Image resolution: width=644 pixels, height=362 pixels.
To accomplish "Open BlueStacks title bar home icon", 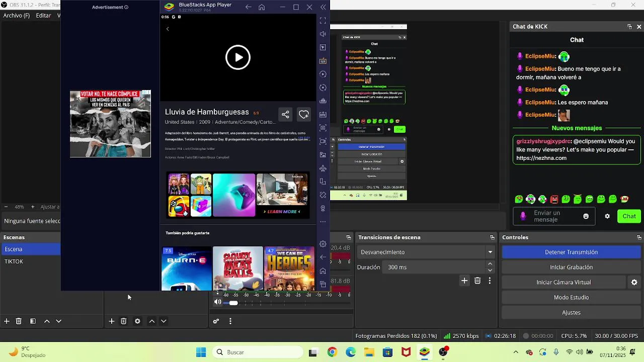I will [262, 7].
